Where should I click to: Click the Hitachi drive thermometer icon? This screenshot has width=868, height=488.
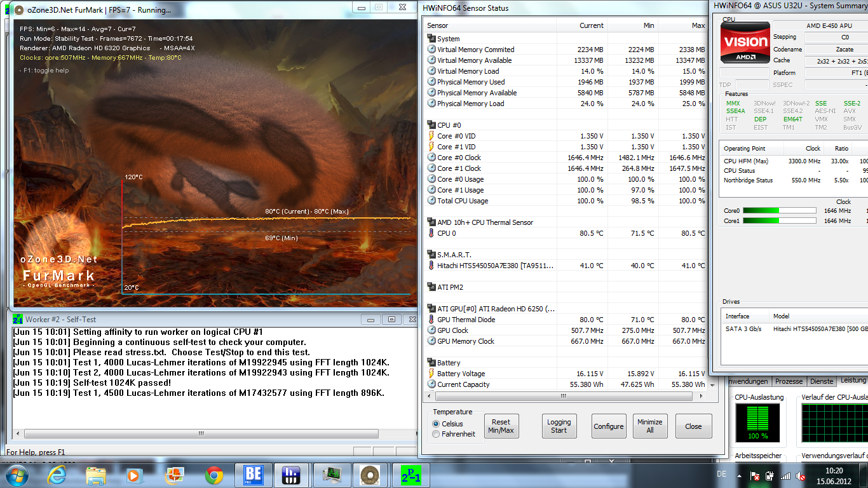click(x=431, y=266)
